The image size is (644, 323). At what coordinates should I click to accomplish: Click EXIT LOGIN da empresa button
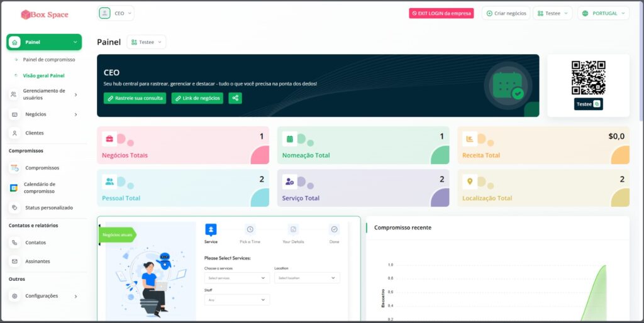click(x=441, y=13)
